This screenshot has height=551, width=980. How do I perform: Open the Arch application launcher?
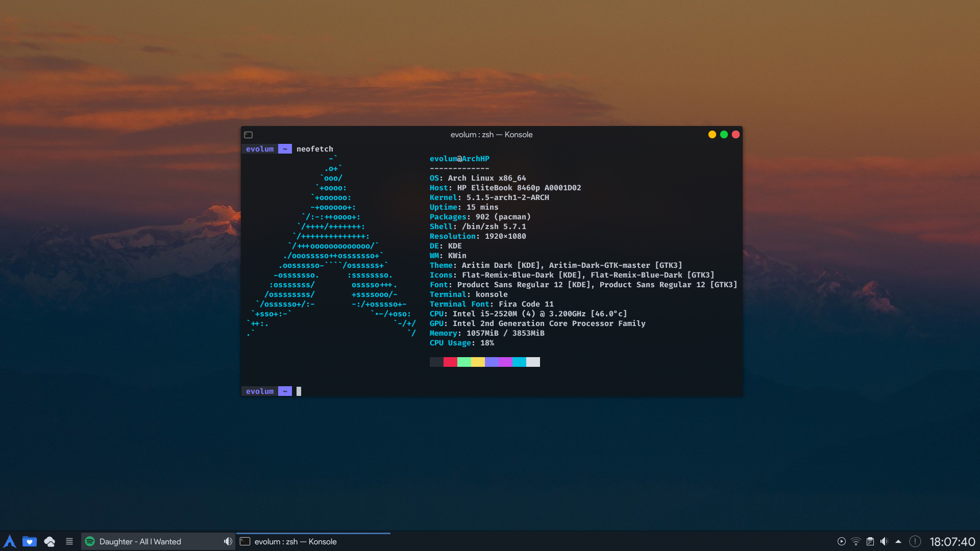click(x=10, y=541)
